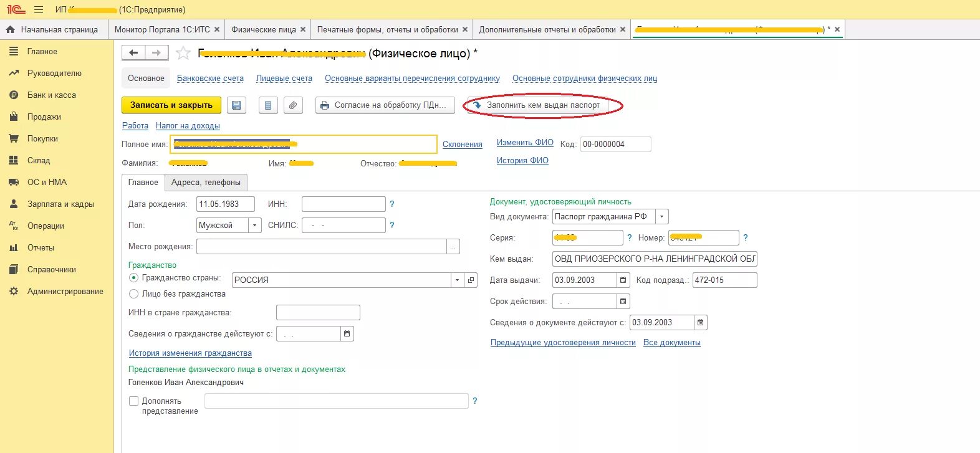Screen dimensions: 980x453
Task: Open the Банковские счета link
Action: [x=210, y=78]
